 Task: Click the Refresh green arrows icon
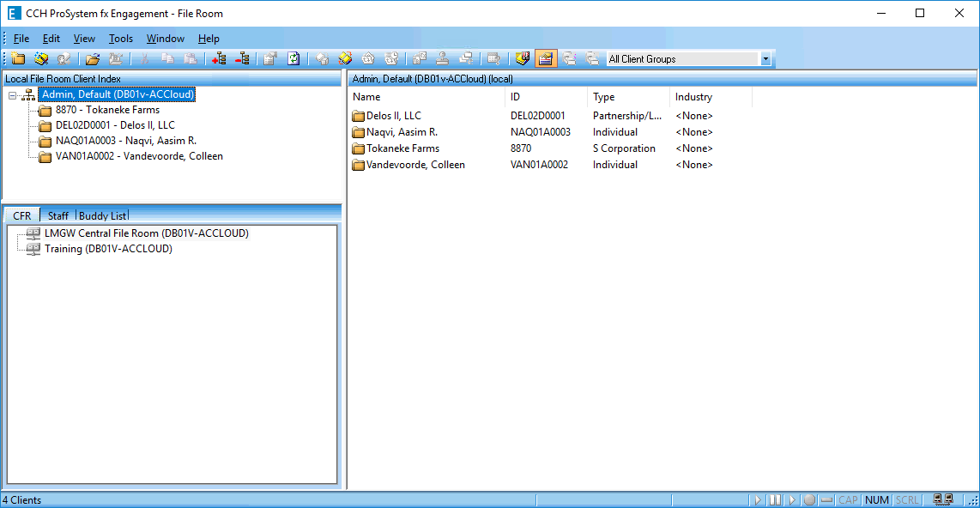(x=293, y=58)
